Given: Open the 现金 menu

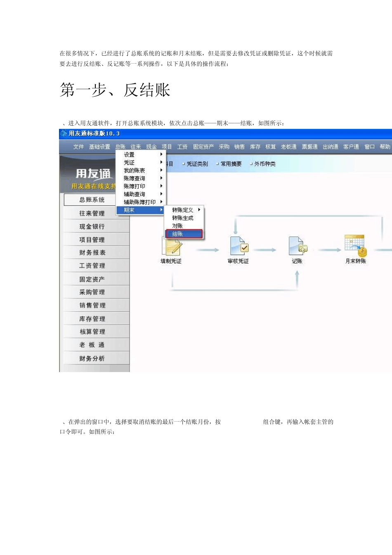Looking at the screenshot, I should pos(151,147).
